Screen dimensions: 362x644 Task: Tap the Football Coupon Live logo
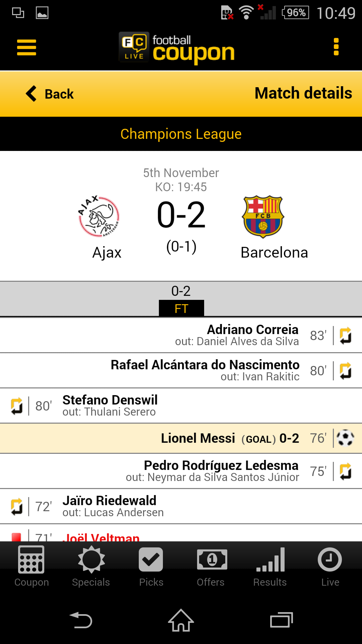pyautogui.click(x=177, y=48)
